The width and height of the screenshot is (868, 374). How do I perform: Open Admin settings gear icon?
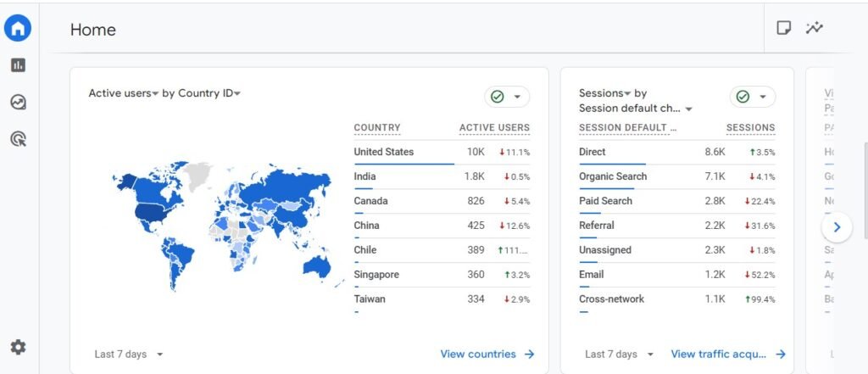19,348
